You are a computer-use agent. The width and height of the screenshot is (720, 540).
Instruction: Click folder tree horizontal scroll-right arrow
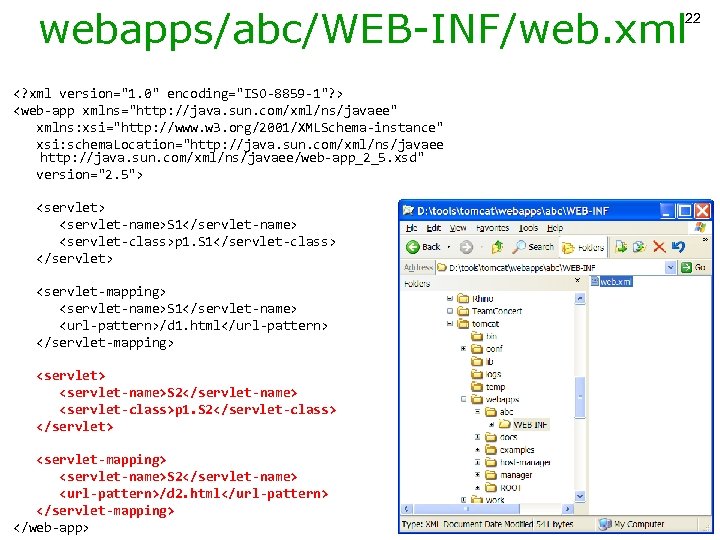[x=568, y=509]
